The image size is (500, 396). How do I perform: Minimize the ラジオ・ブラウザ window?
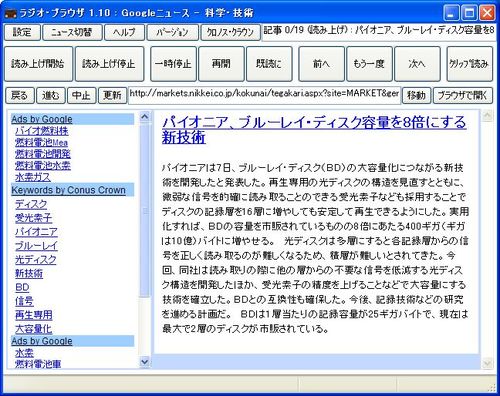[451, 13]
